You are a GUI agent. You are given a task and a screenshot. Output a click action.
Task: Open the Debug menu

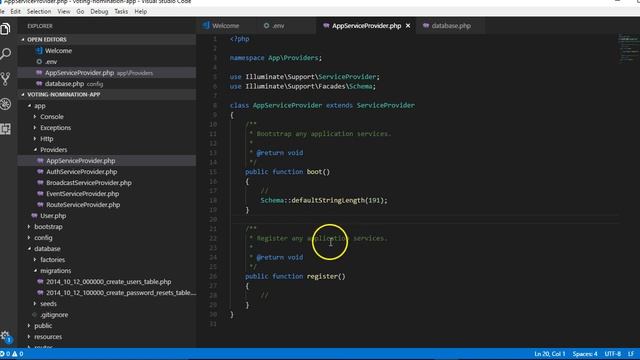99,11
